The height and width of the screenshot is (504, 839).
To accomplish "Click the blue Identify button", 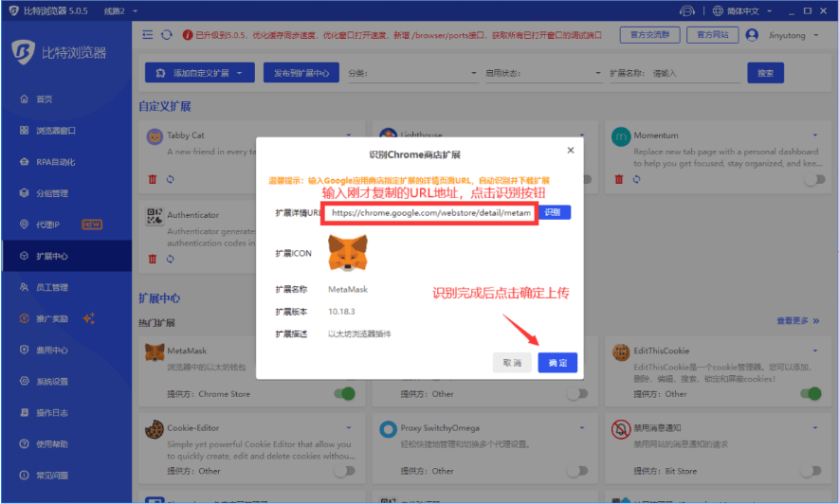I will point(554,212).
